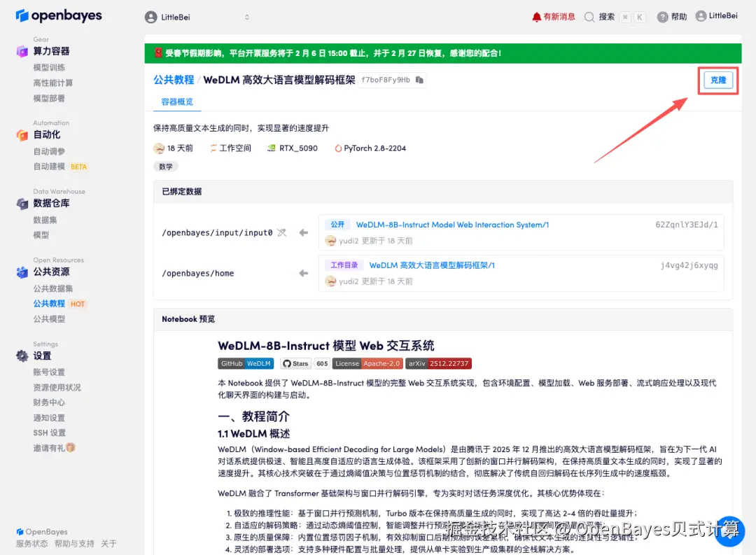Click yudi2 avatar in 公开 dataset row
The height and width of the screenshot is (555, 756).
[330, 241]
